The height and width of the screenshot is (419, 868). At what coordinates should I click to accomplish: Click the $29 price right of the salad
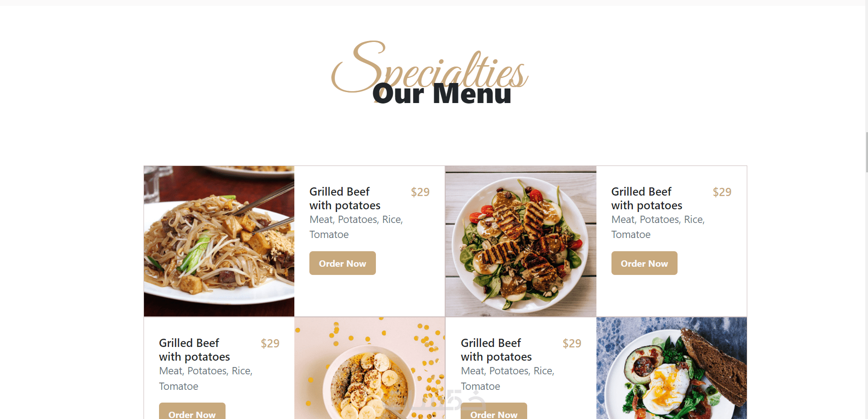click(722, 192)
